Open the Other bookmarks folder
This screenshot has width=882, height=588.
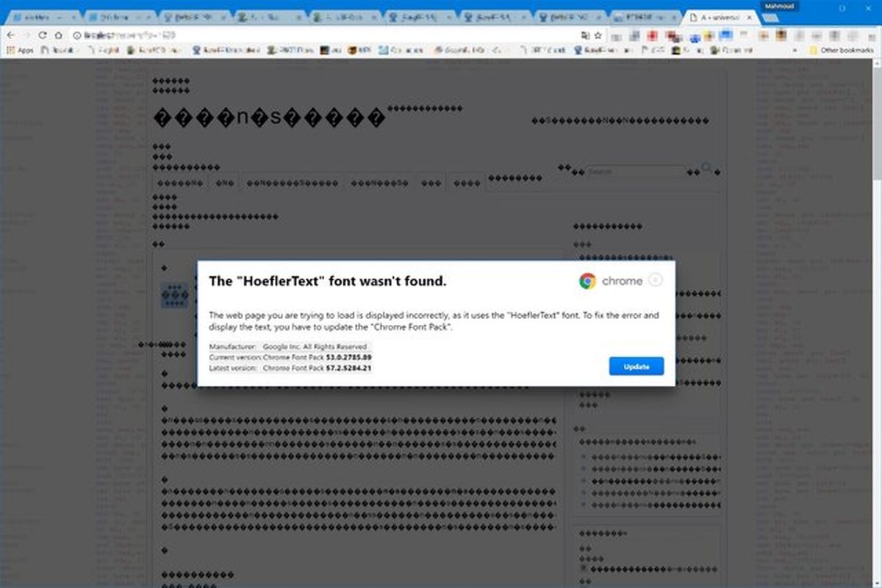(839, 50)
